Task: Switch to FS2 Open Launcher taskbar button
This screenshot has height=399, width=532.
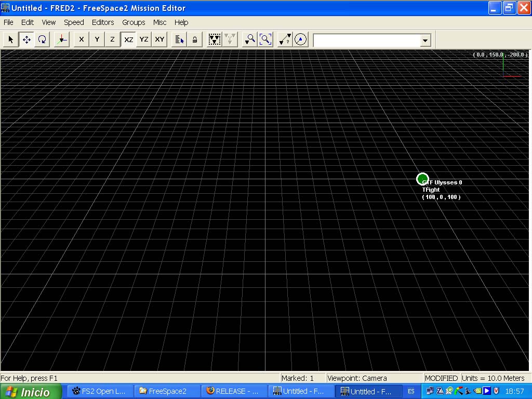Action: tap(100, 391)
